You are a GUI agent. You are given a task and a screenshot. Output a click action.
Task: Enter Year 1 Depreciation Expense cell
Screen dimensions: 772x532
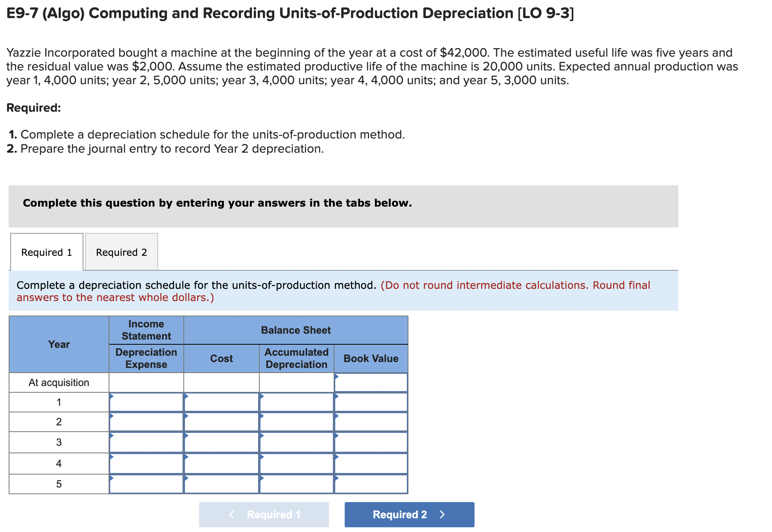click(x=146, y=402)
